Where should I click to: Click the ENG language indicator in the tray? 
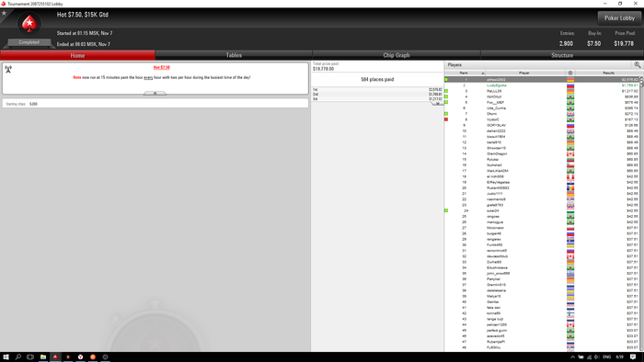coord(606,357)
